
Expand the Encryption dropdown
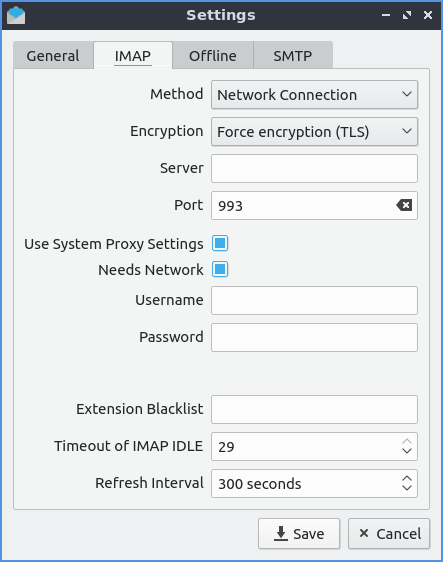click(314, 132)
